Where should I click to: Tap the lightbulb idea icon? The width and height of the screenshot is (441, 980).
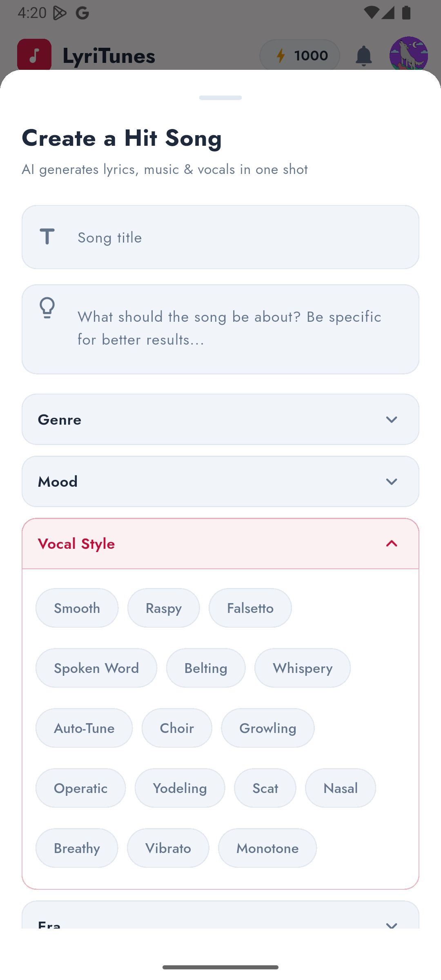(47, 307)
